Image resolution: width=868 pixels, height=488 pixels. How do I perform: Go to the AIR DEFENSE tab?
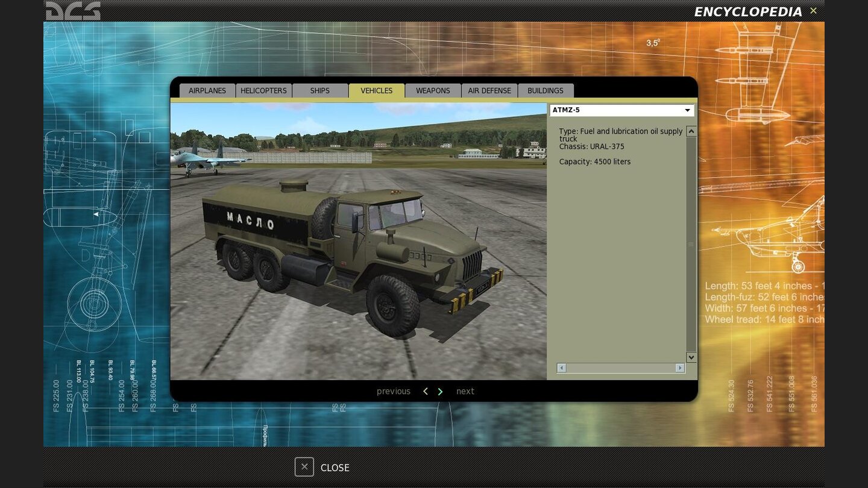(x=489, y=90)
